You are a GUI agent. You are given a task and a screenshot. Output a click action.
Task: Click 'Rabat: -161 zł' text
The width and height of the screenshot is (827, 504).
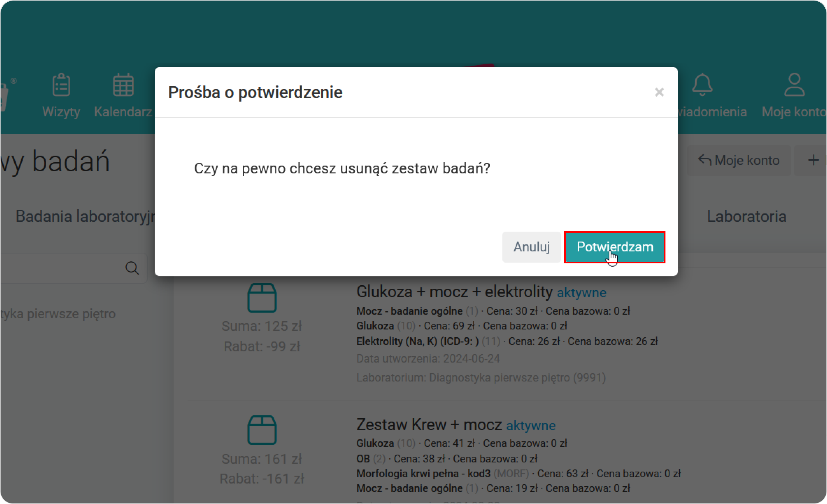[x=262, y=479]
